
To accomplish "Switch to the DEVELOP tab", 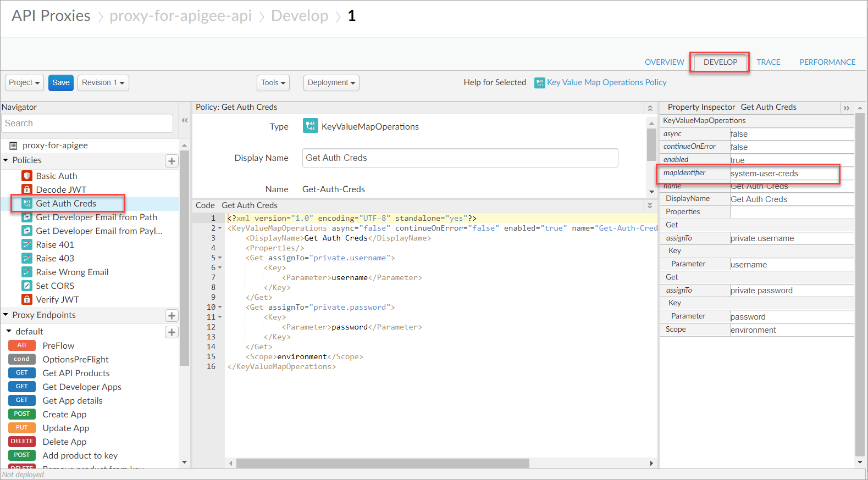I will pos(720,62).
